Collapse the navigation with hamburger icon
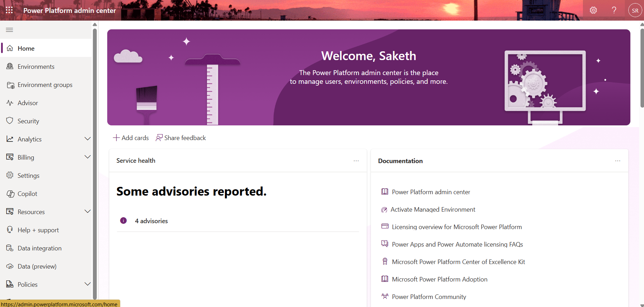This screenshot has height=307, width=644. click(x=9, y=30)
